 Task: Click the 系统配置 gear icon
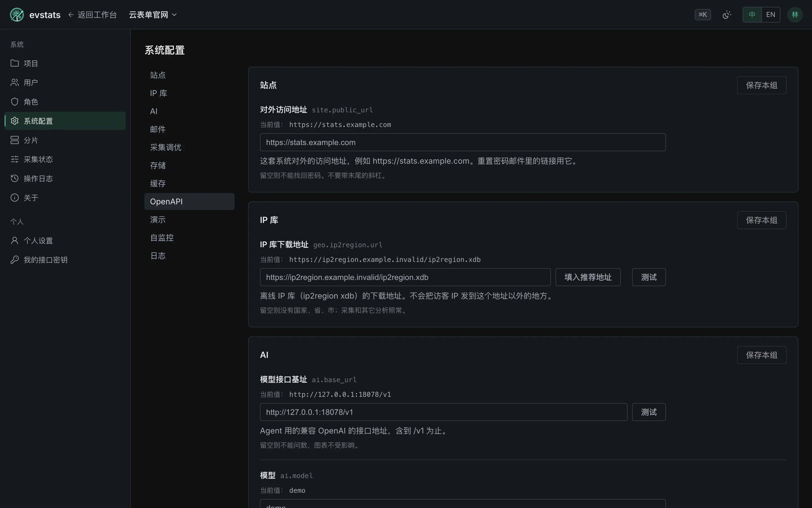pyautogui.click(x=14, y=121)
